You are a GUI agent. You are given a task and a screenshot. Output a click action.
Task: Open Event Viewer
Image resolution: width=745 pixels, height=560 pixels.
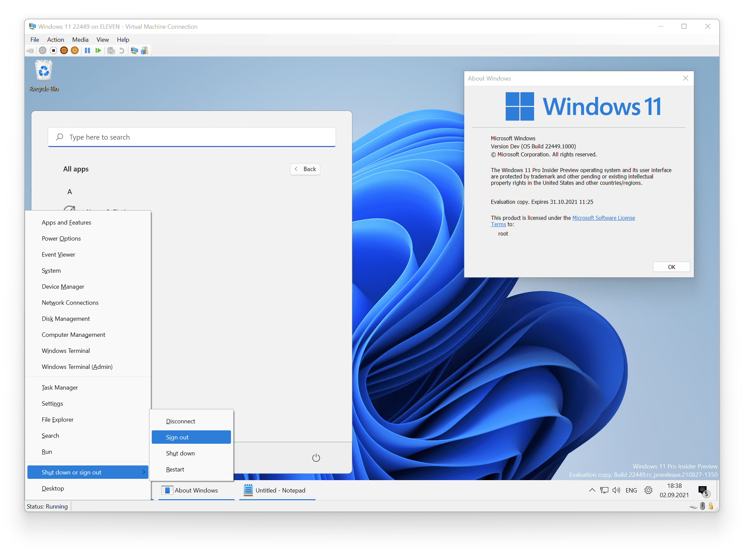coord(88,255)
